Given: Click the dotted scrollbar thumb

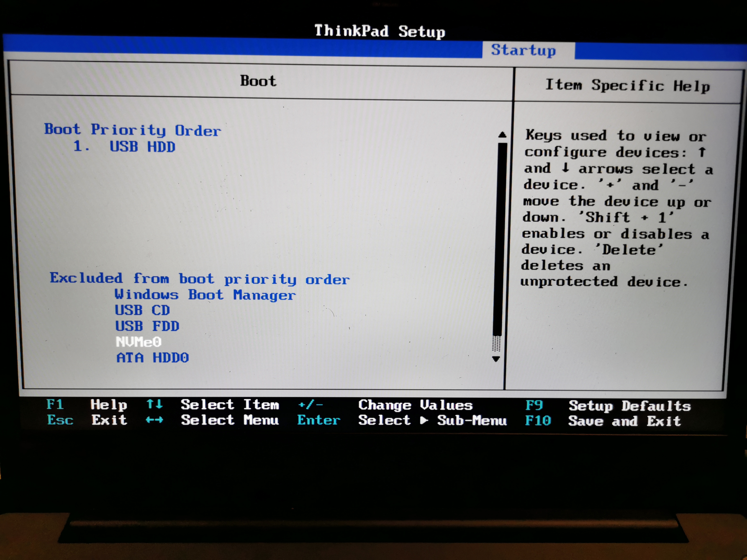Looking at the screenshot, I should coord(496,344).
